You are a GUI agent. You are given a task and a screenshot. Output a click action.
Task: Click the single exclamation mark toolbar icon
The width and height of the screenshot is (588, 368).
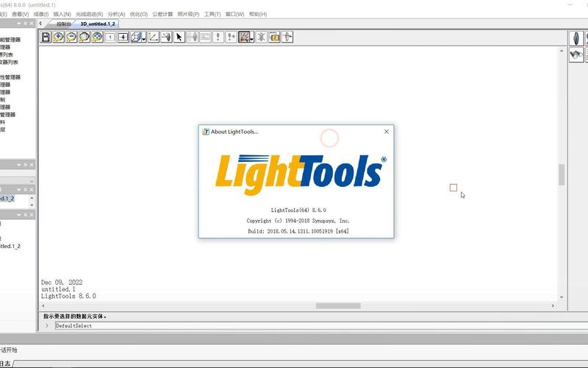218,37
